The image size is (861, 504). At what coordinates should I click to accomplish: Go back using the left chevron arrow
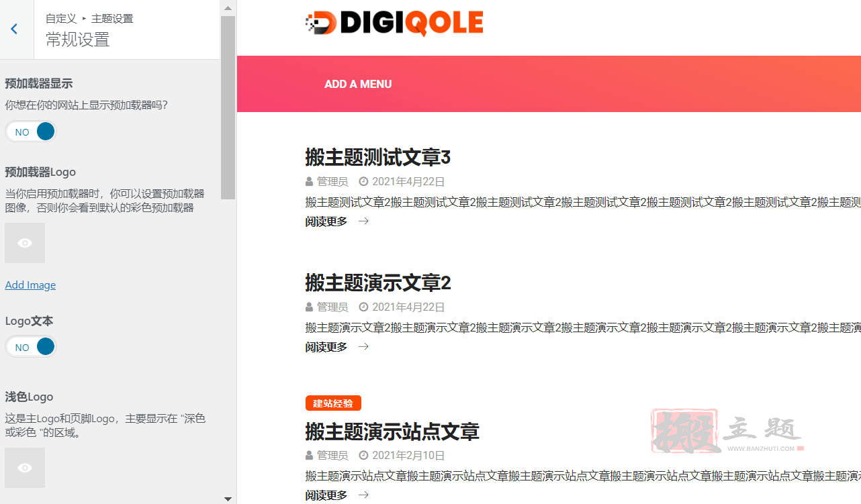pos(14,29)
